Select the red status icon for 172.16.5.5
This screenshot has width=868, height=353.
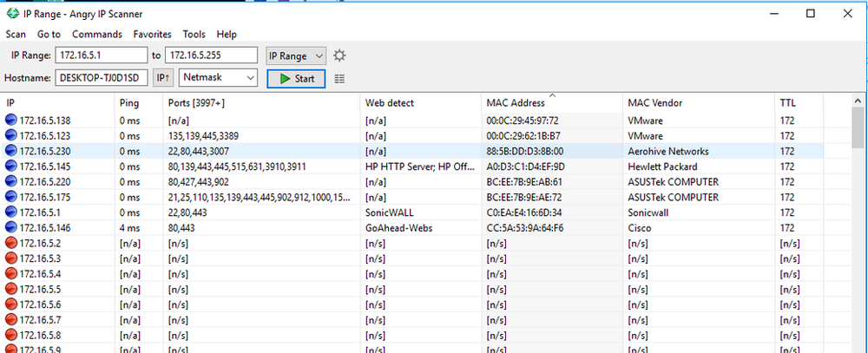click(11, 289)
